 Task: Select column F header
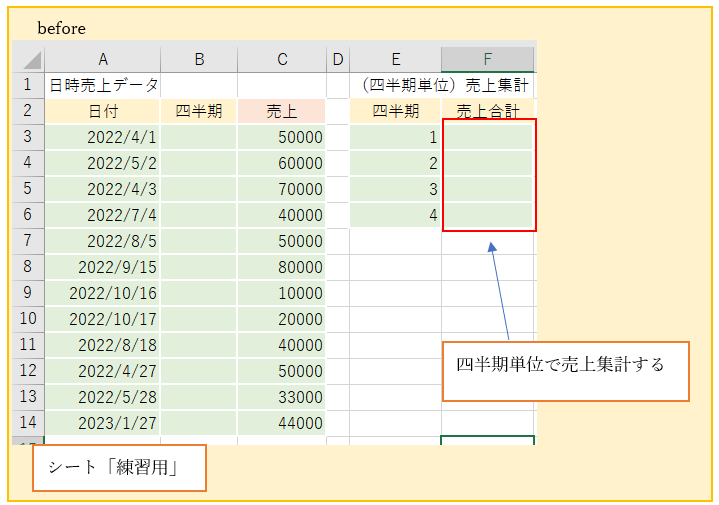[x=487, y=59]
